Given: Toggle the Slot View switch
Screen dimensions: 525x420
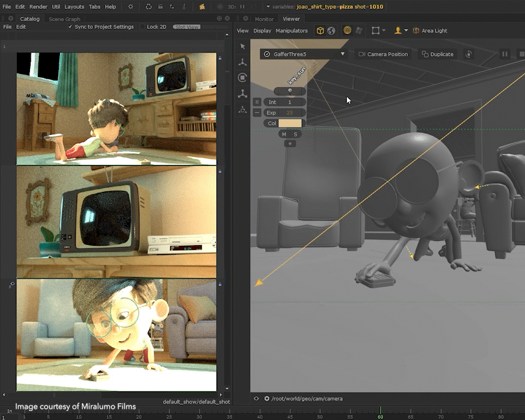Looking at the screenshot, I should (x=187, y=27).
